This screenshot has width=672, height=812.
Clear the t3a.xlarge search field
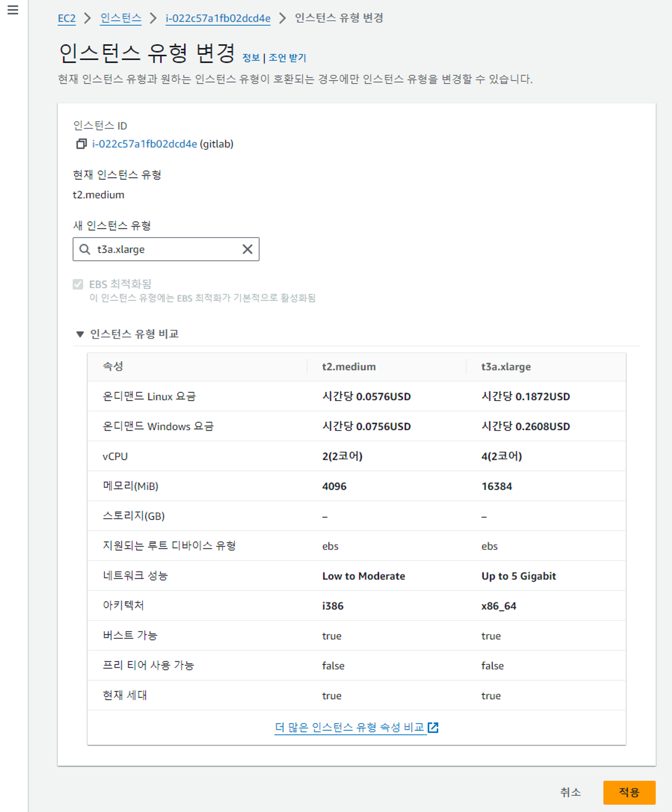(x=247, y=249)
